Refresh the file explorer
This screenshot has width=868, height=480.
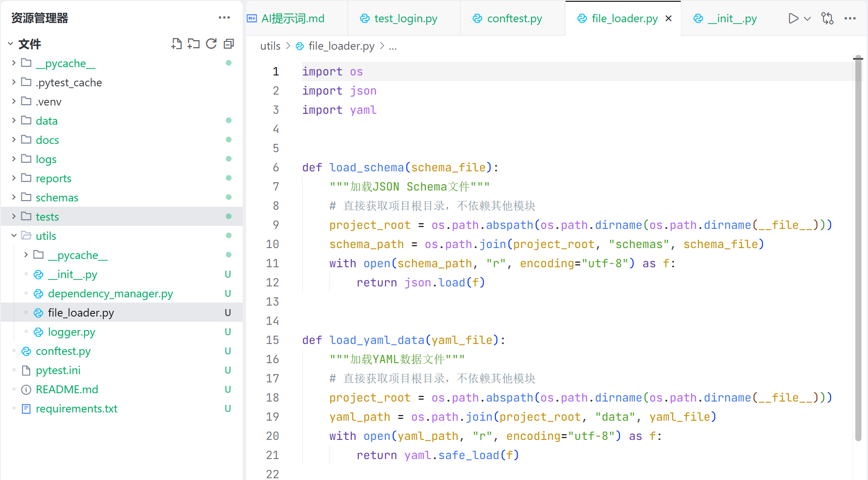pyautogui.click(x=211, y=44)
